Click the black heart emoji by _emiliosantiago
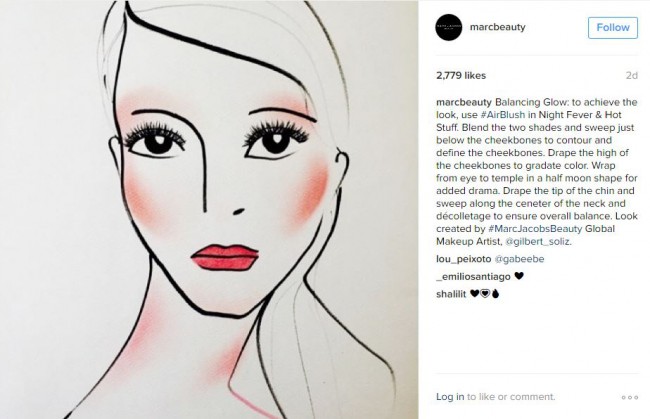Viewport: 650px width, 419px height. (x=519, y=276)
